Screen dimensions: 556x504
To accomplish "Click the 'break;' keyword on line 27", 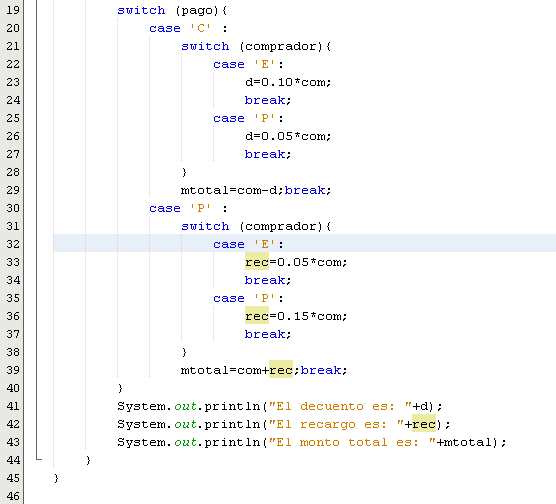I will pyautogui.click(x=268, y=154).
